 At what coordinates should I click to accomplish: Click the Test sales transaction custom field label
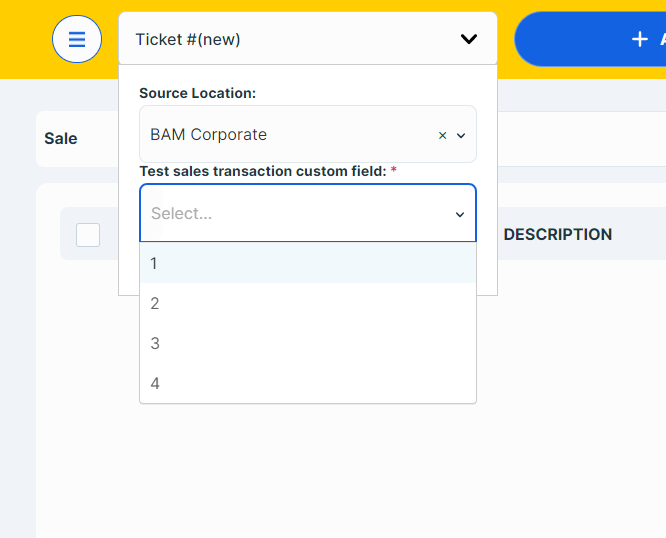pos(263,171)
